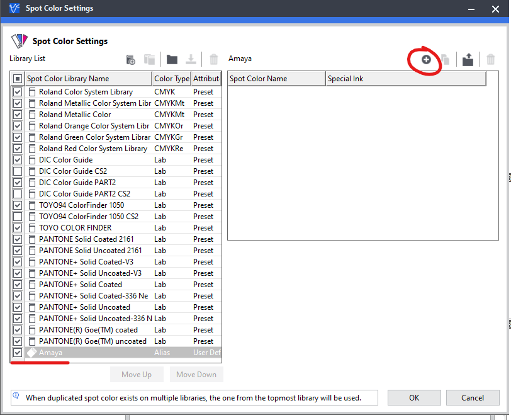Click the DIC Color Guide library book icon
The image size is (511, 420).
[32, 160]
